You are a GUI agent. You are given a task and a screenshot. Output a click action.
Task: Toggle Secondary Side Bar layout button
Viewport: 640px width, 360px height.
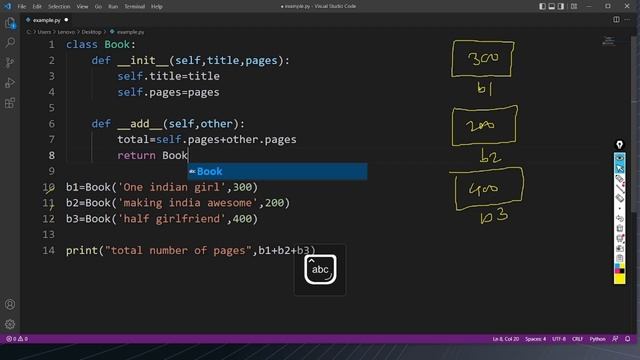click(x=561, y=6)
